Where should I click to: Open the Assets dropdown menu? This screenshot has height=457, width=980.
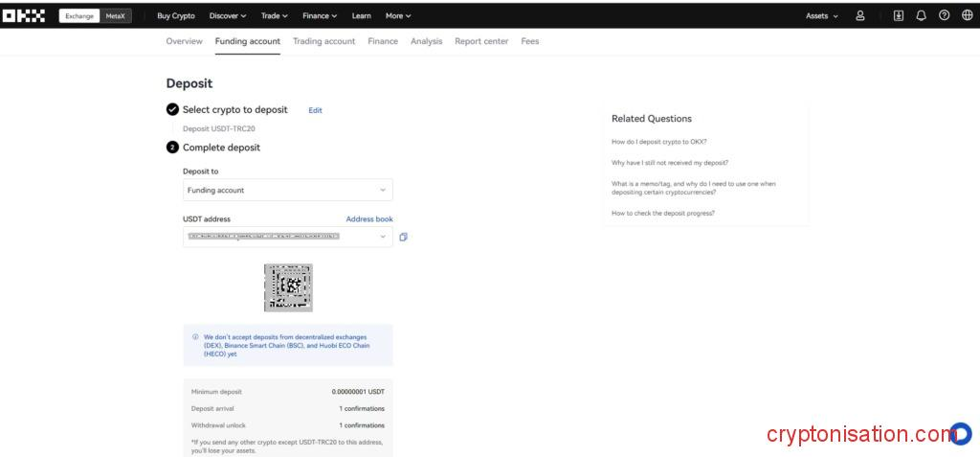click(x=821, y=15)
